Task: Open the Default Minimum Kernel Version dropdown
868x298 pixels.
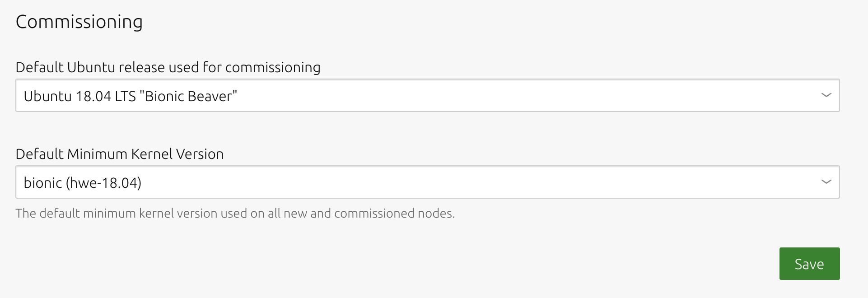Action: (427, 182)
